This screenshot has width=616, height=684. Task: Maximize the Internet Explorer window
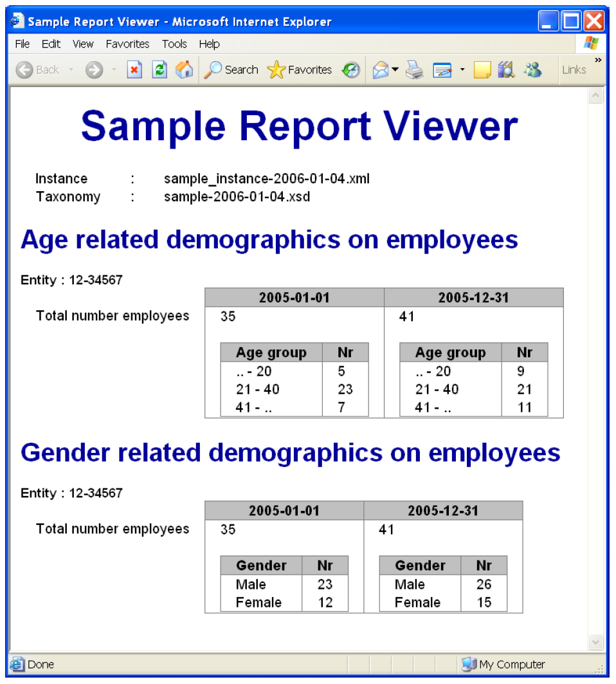pyautogui.click(x=571, y=21)
